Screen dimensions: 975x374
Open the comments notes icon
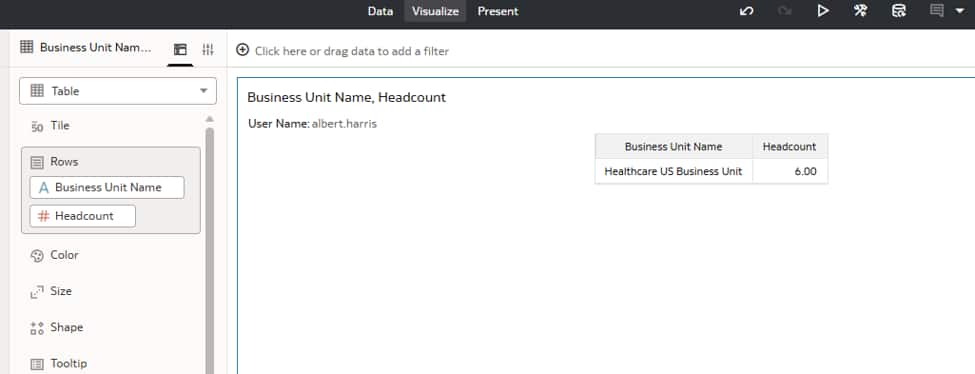click(936, 11)
